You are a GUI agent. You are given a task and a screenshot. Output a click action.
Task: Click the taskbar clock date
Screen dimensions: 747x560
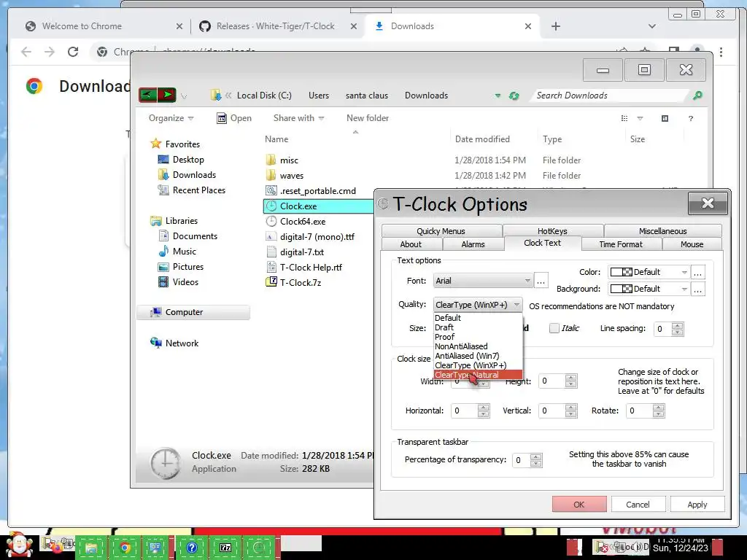coord(681,548)
